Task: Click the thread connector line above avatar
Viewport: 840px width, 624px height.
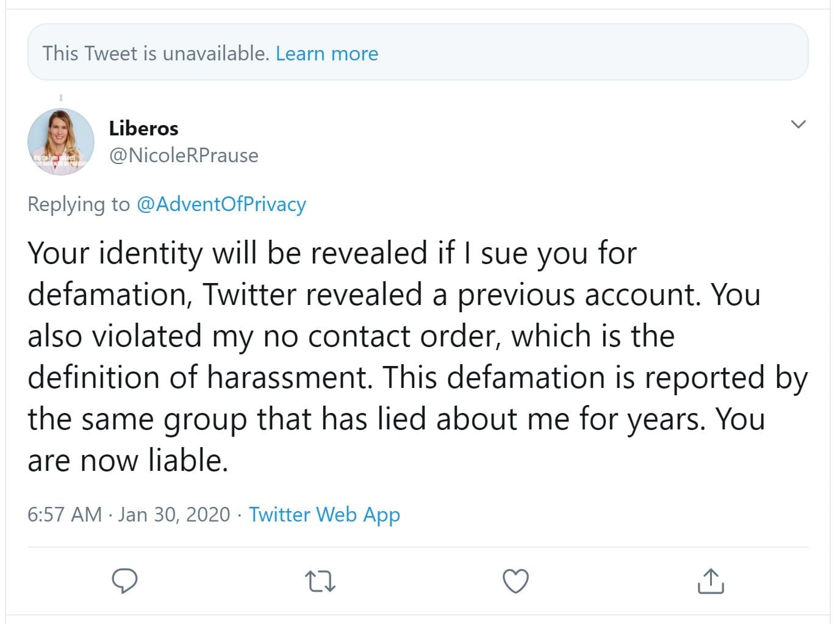Action: pyautogui.click(x=61, y=98)
